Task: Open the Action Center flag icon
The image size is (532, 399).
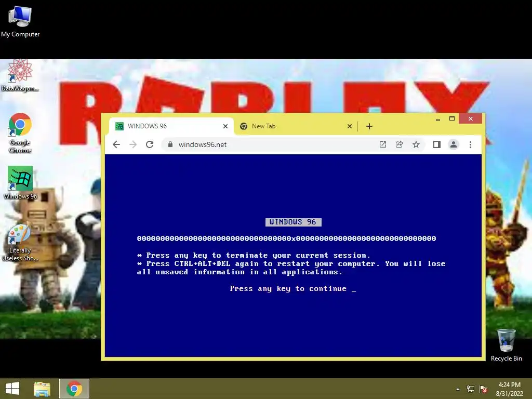Action: (483, 389)
